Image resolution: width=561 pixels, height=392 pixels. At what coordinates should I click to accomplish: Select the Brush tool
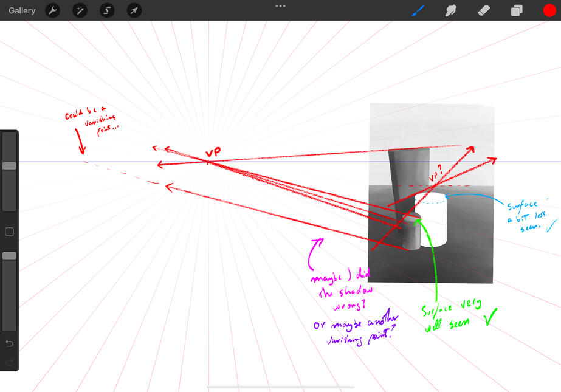click(419, 10)
